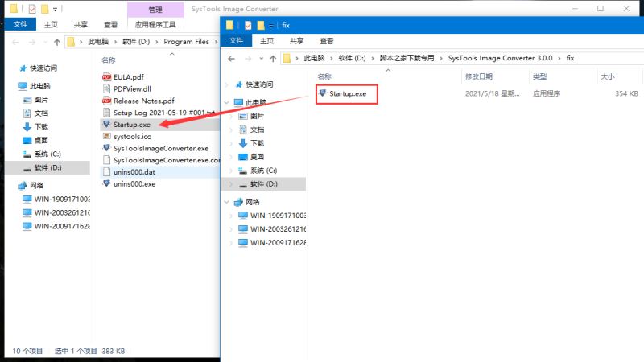644x362 pixels.
Task: Select 网络 in back window sidebar
Action: [36, 186]
